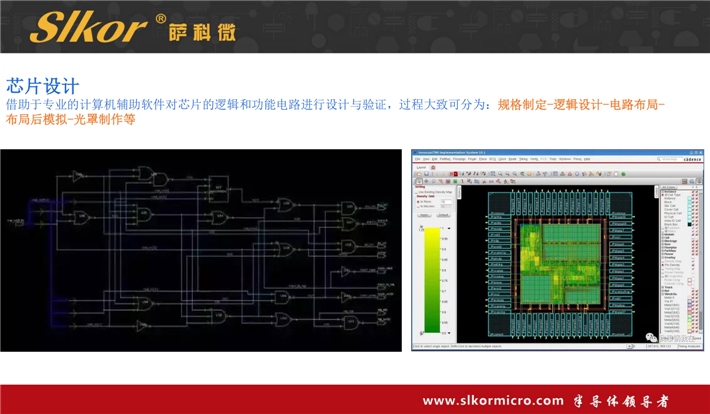Screen dimensions: 710x414
Task: Open the File menu in Innovus
Action: tap(419, 159)
